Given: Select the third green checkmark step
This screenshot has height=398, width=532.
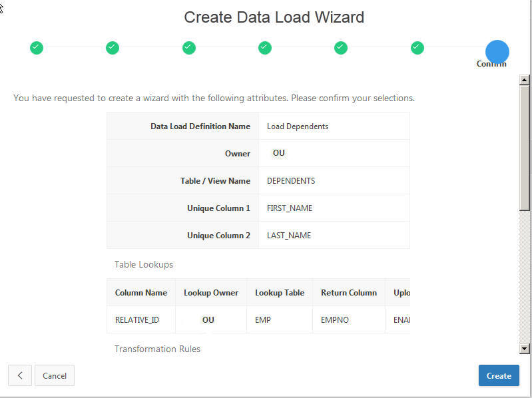Looking at the screenshot, I should tap(189, 47).
